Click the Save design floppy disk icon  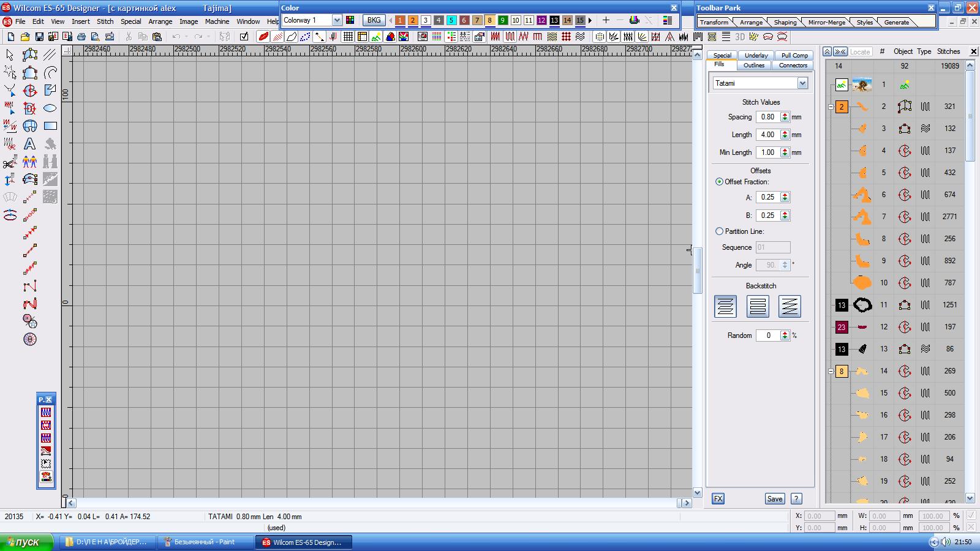pyautogui.click(x=39, y=37)
